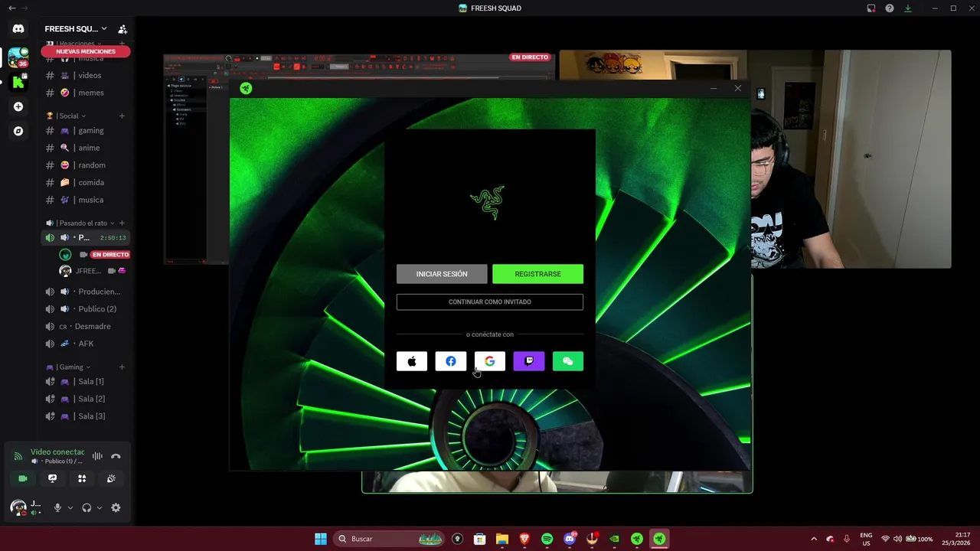Open voice connection signal details icon
980x551 pixels.
18,456
